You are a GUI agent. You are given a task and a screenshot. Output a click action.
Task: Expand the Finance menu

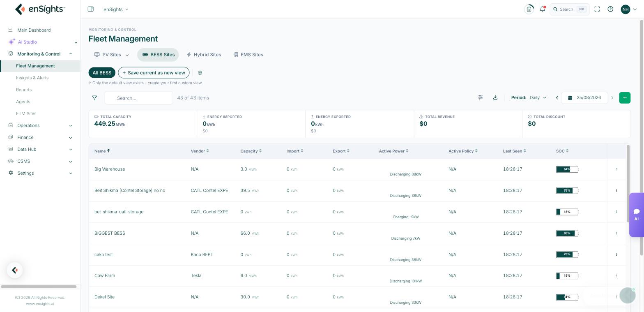click(41, 137)
